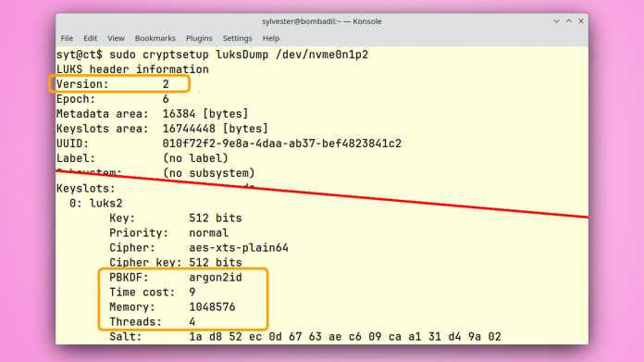Screen dimensions: 644x362
Task: Click the Keyslots area bytes value
Action: click(216, 129)
